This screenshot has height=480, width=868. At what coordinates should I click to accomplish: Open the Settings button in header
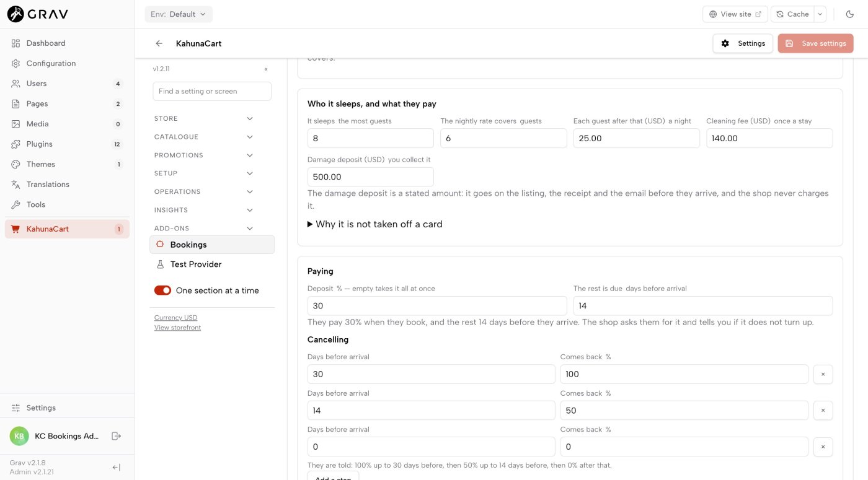743,43
